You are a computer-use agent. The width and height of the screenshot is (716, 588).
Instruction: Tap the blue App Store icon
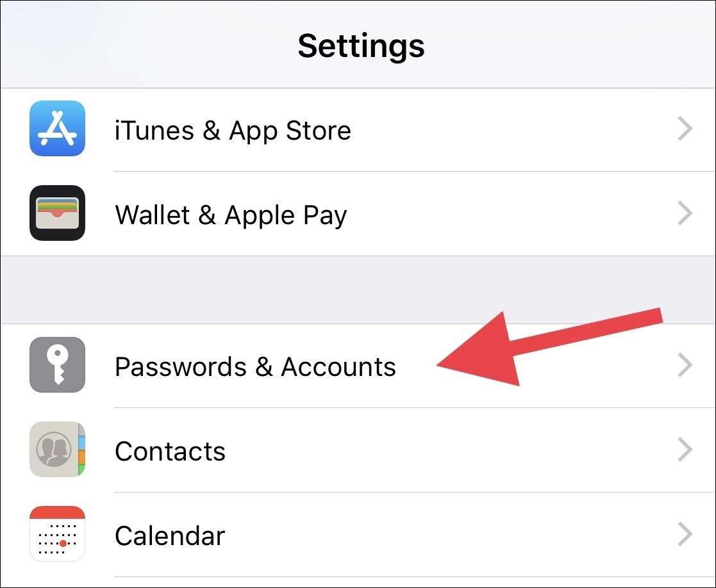pos(57,128)
